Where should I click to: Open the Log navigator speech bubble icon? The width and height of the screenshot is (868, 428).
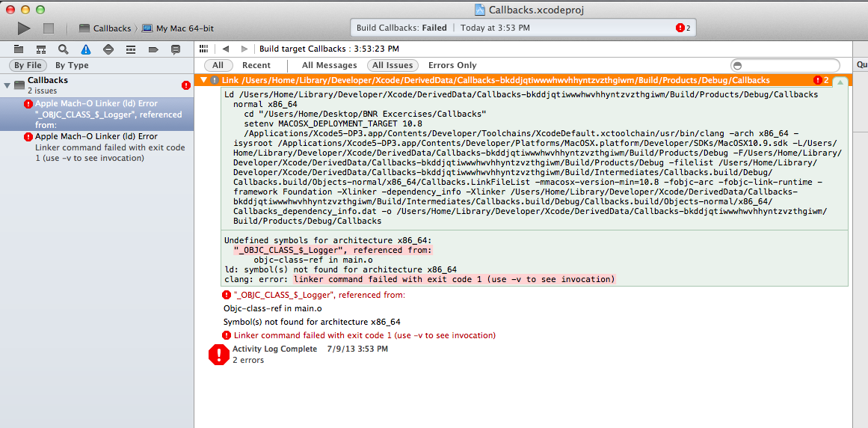pos(176,49)
